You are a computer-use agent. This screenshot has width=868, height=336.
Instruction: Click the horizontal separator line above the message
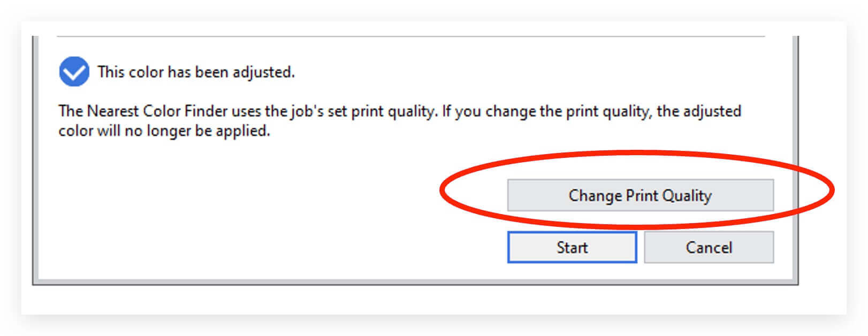pos(410,36)
